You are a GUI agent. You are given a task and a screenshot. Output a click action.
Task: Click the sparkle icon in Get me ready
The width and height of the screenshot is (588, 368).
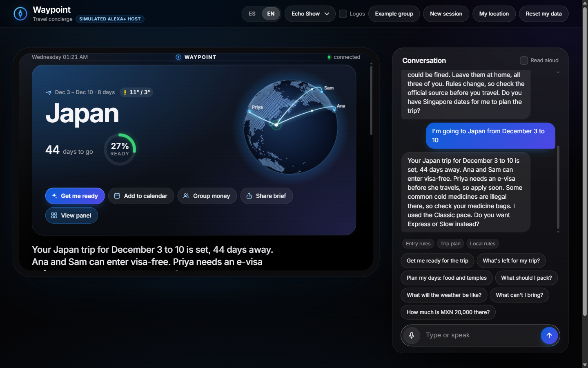click(54, 195)
